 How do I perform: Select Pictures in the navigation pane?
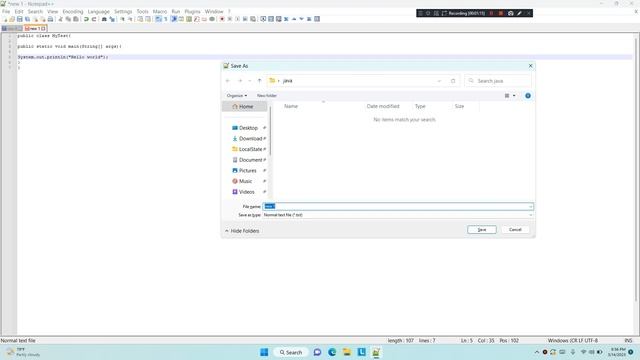click(248, 170)
